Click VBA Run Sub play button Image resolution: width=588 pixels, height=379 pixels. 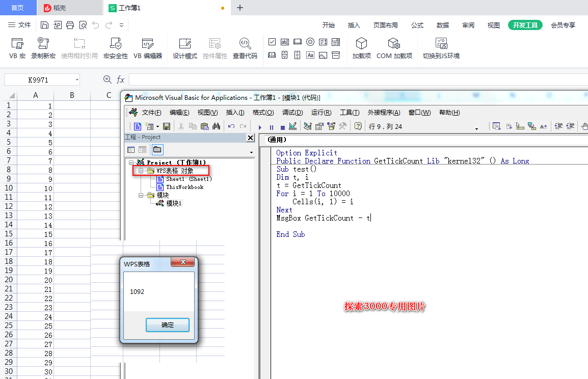pyautogui.click(x=260, y=127)
